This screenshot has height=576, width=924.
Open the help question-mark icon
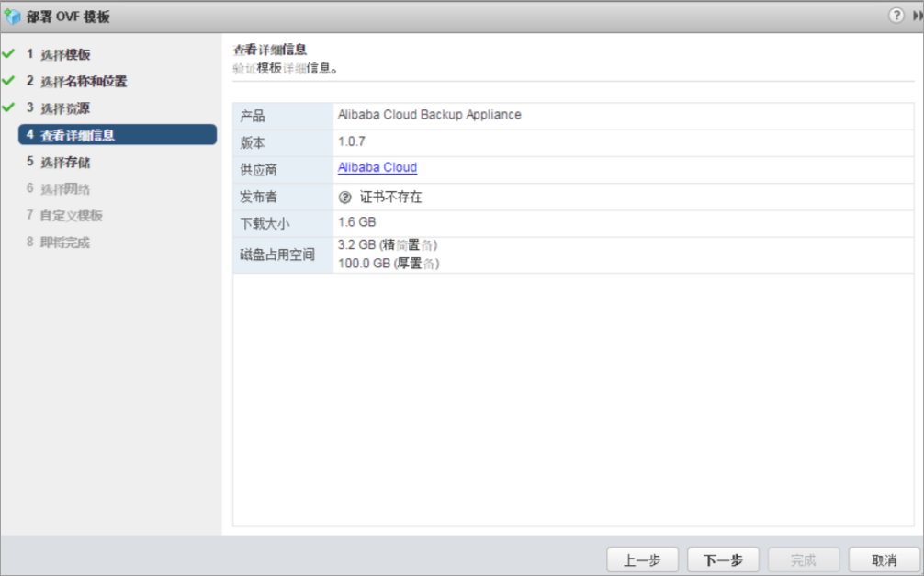896,16
